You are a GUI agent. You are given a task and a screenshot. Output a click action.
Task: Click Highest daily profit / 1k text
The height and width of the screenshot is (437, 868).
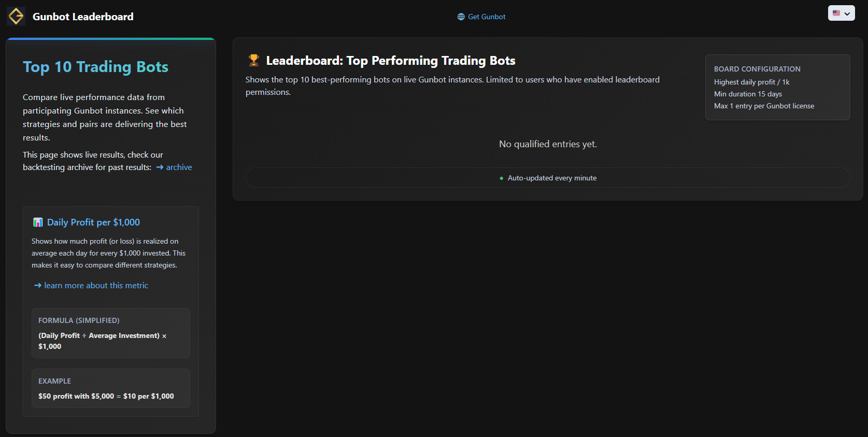(752, 82)
